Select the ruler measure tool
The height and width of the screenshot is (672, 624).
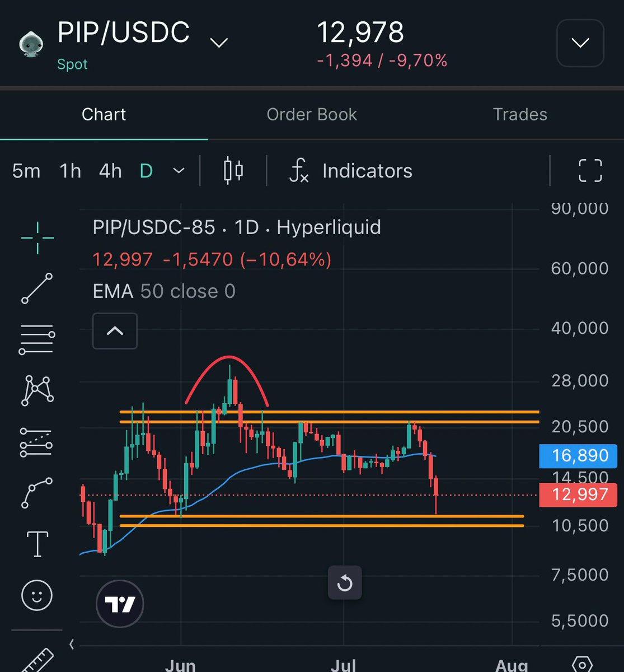click(37, 661)
